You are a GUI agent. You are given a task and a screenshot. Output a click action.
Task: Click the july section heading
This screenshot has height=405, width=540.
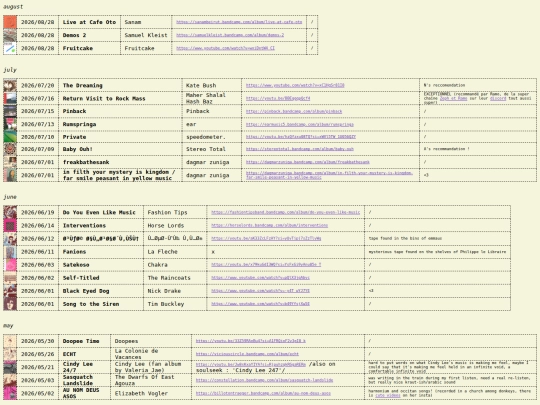click(x=10, y=70)
